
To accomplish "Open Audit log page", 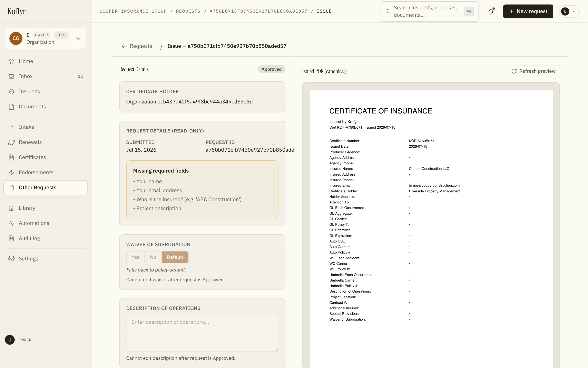I will pyautogui.click(x=46, y=238).
